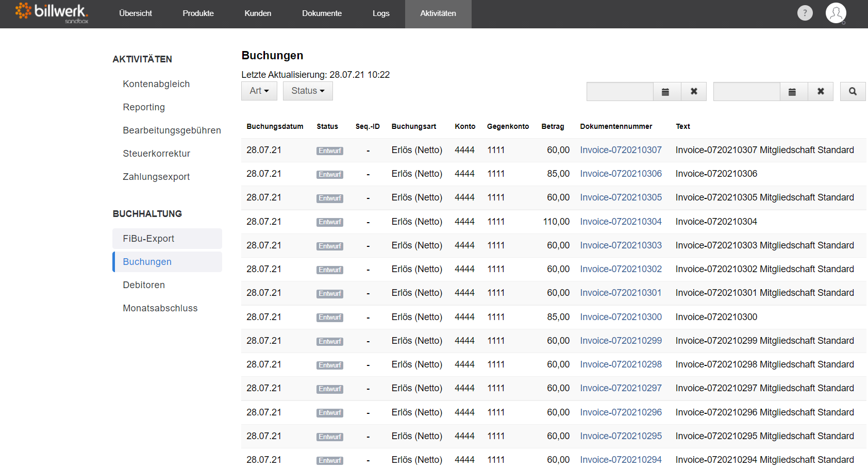Click the Buchungsart column header
The width and height of the screenshot is (868, 468).
[413, 126]
